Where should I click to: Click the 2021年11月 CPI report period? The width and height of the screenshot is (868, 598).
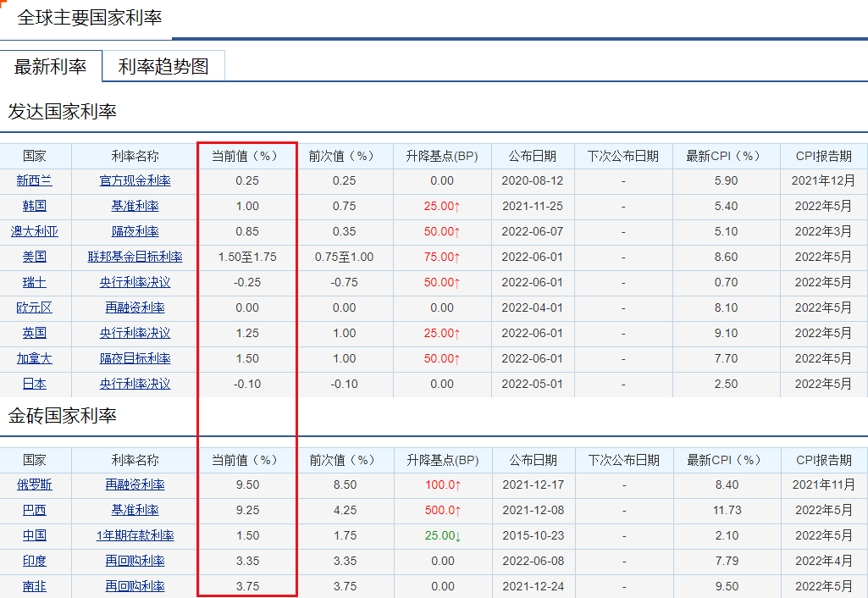(x=824, y=484)
